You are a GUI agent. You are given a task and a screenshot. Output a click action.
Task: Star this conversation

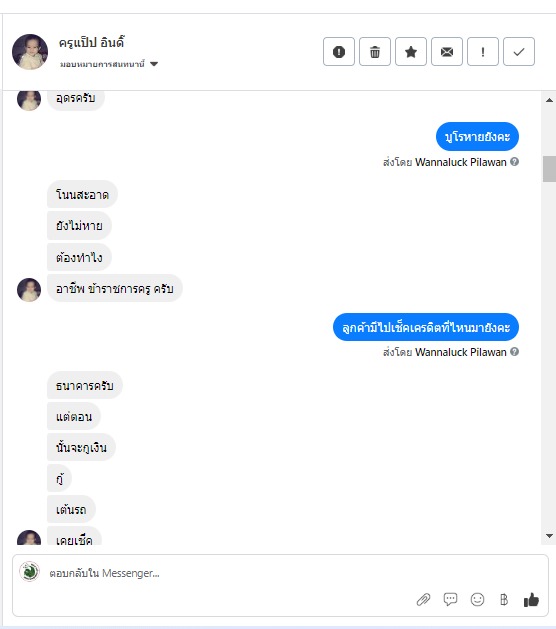click(x=411, y=52)
